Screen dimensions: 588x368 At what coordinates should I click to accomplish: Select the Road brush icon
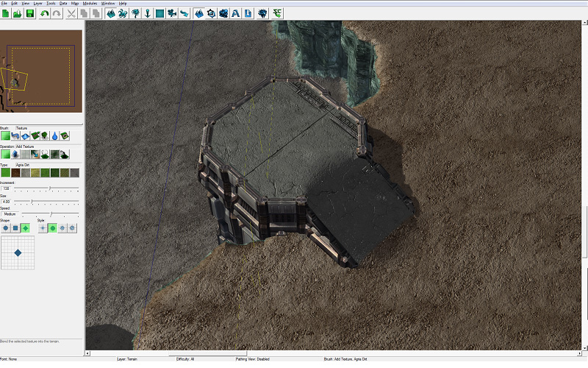15,136
